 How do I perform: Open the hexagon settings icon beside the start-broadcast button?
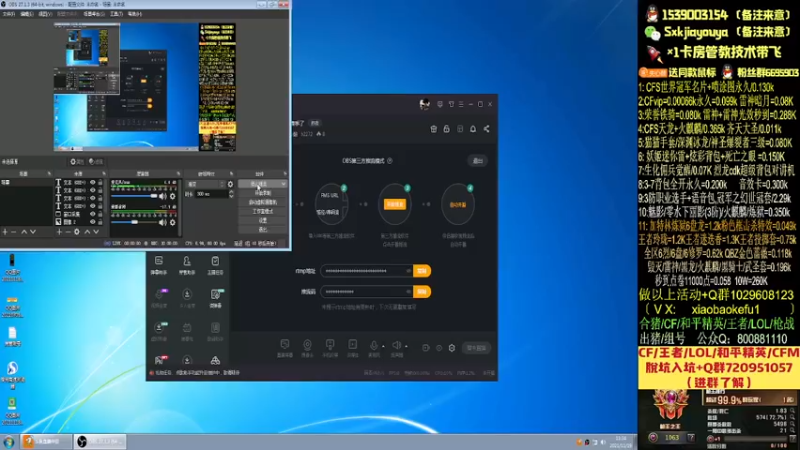coord(452,348)
